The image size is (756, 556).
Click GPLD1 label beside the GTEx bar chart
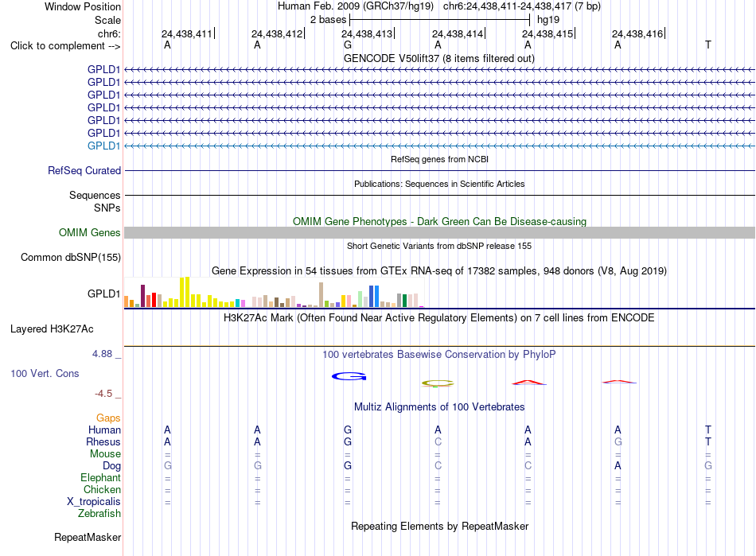[103, 294]
